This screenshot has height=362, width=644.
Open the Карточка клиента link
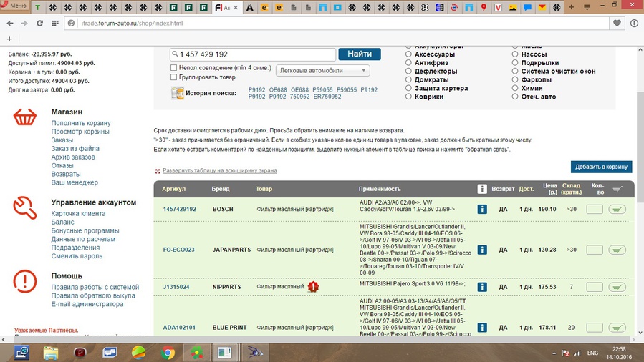(79, 214)
